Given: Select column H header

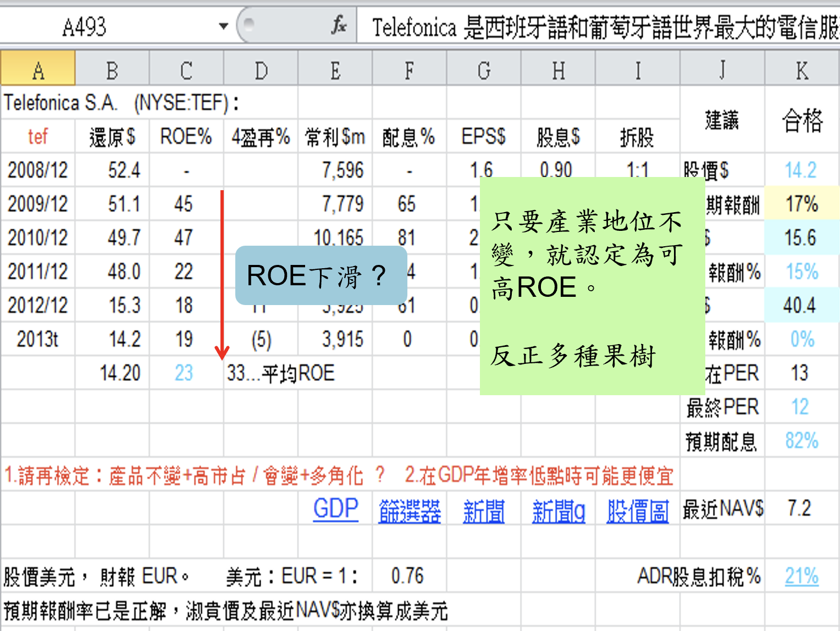Looking at the screenshot, I should coord(558,69).
